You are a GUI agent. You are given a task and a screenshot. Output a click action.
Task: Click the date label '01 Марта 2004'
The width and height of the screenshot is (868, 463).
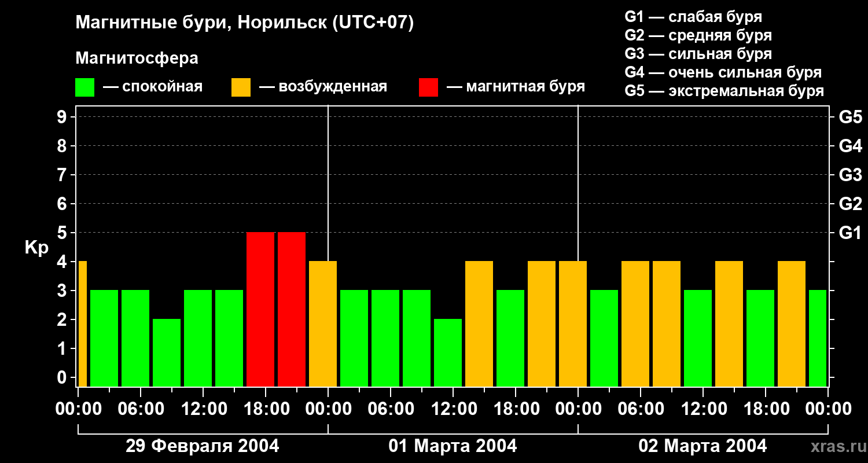453,446
